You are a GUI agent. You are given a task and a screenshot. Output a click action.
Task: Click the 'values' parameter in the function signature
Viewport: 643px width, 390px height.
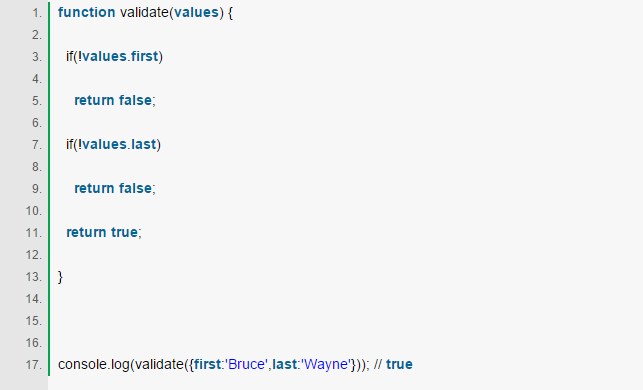tap(196, 12)
